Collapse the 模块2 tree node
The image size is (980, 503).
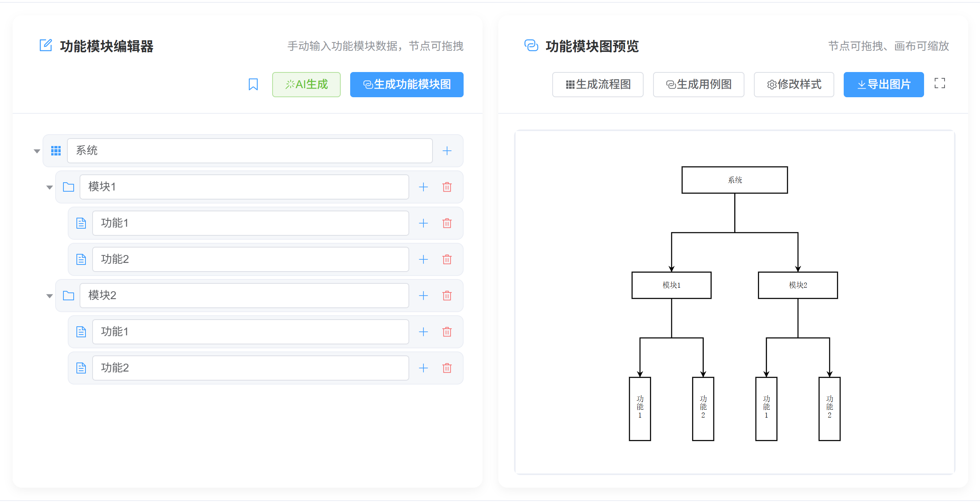coord(49,296)
